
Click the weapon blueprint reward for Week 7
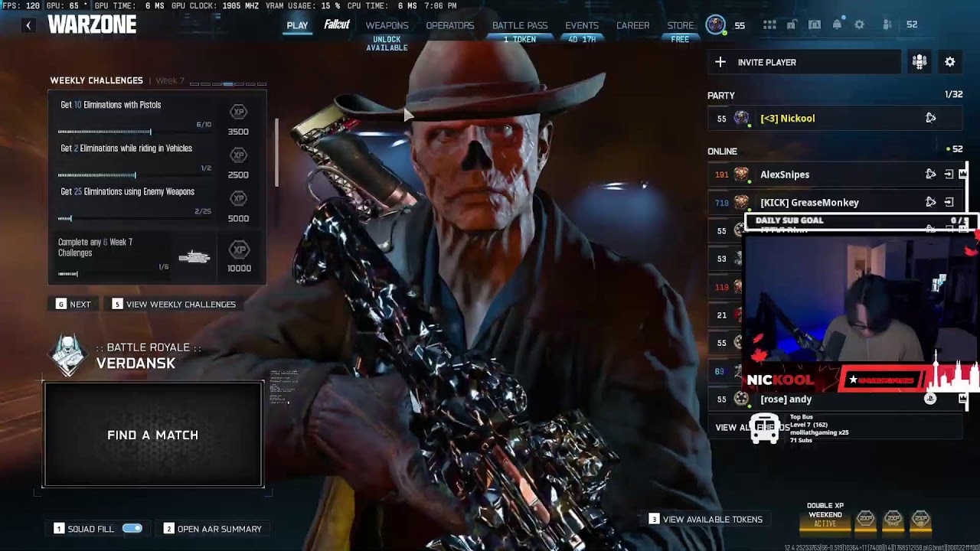194,258
